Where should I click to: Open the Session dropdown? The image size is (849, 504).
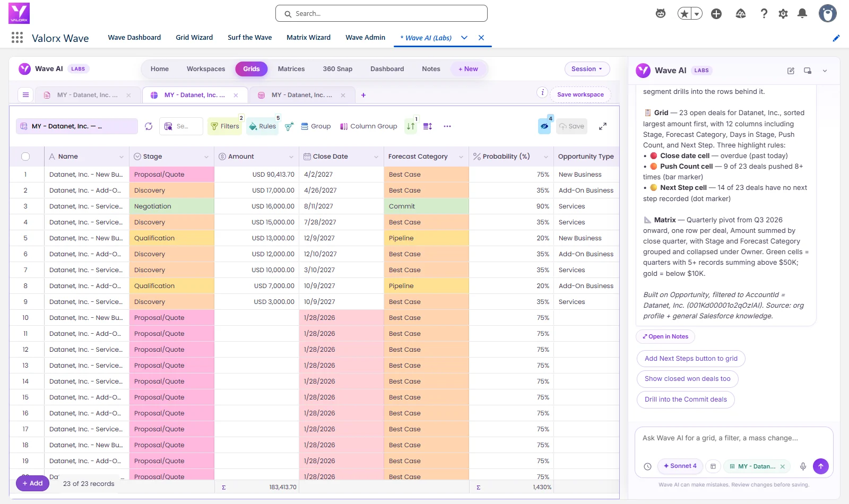click(x=587, y=69)
